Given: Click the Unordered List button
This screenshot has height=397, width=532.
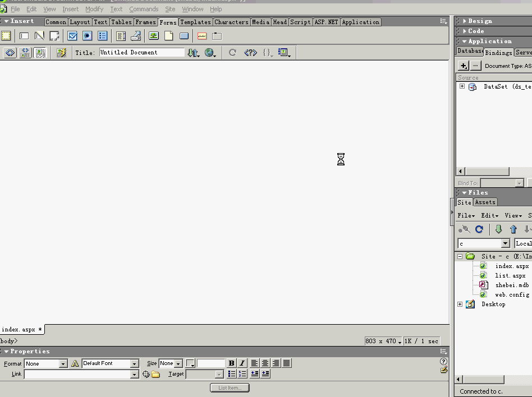Looking at the screenshot, I should coord(231,374).
